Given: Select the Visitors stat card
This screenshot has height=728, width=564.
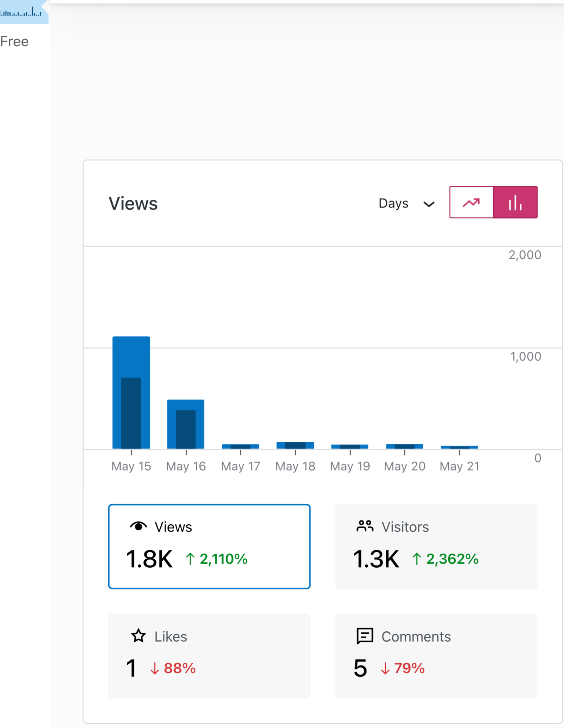Looking at the screenshot, I should [436, 546].
